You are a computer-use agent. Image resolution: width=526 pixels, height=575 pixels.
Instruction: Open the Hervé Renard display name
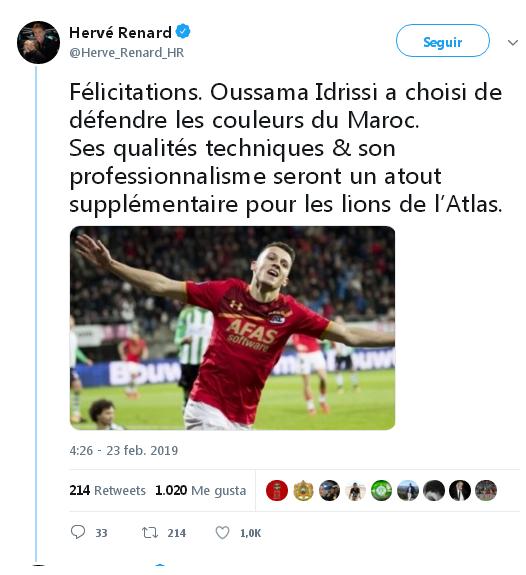pos(120,33)
